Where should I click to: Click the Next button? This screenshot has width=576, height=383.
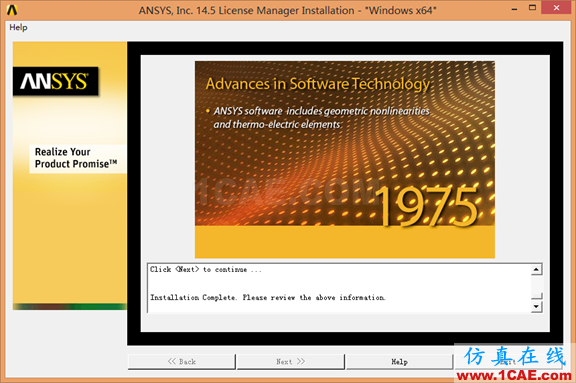pyautogui.click(x=291, y=362)
